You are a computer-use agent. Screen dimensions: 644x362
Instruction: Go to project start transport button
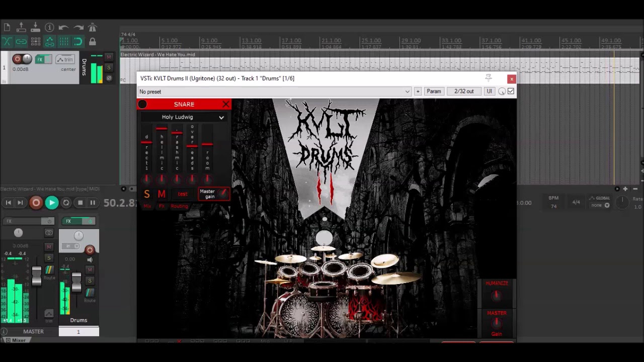click(9, 203)
